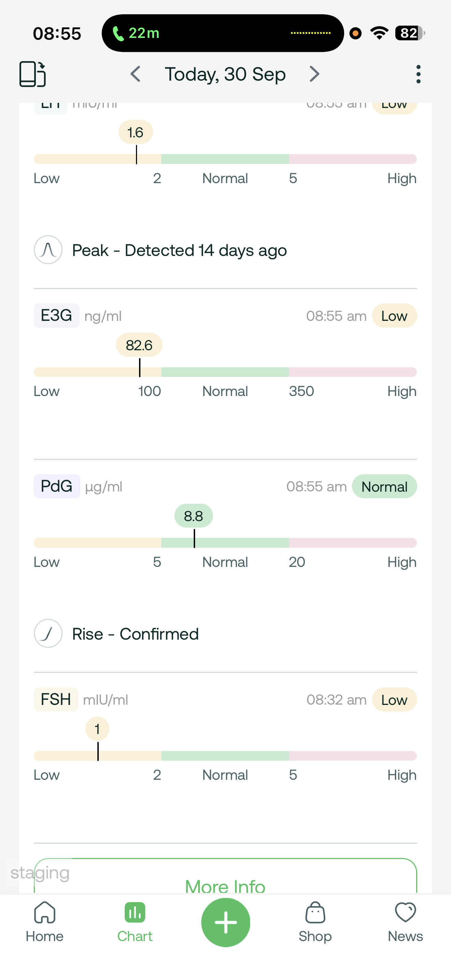Open the Shop bag icon
This screenshot has height=980, width=451.
tap(315, 913)
